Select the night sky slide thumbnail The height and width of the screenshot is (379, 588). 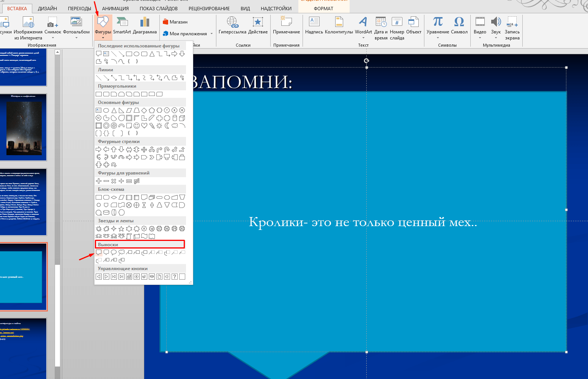coord(24,127)
